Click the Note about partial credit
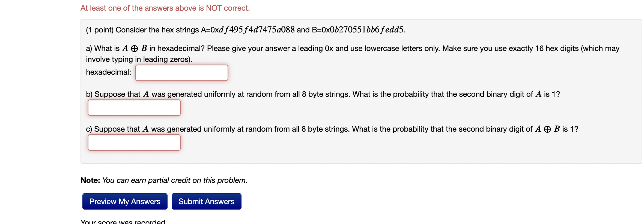Screen dimensions: 644x224 pos(164,180)
